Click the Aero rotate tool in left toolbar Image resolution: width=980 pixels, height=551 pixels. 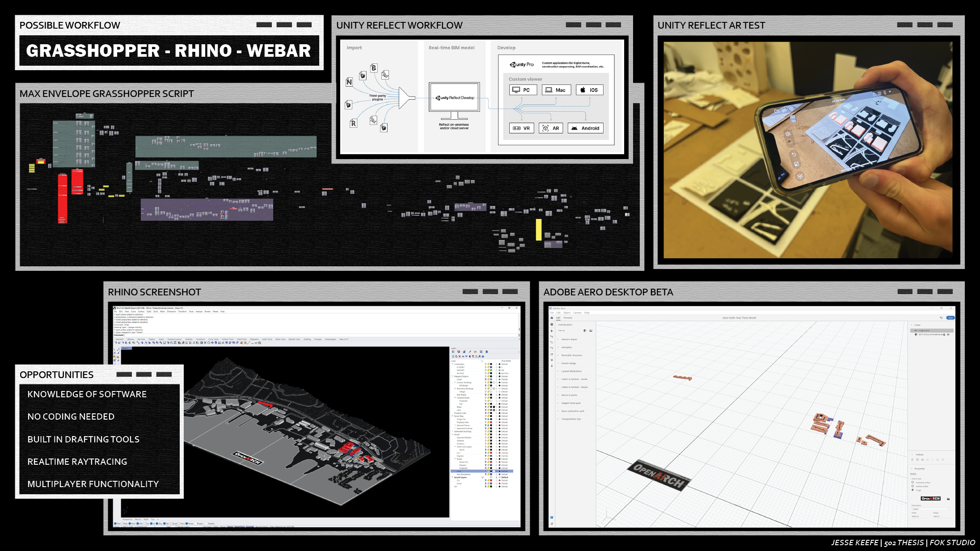(x=552, y=342)
